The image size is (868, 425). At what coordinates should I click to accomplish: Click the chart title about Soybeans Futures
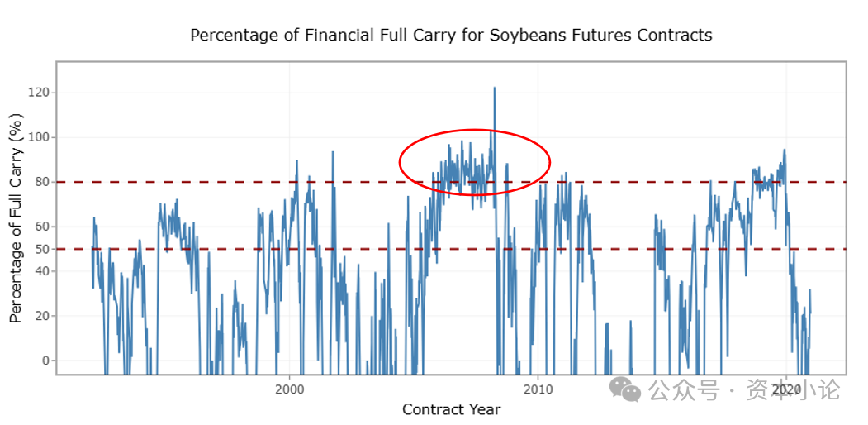[x=451, y=36]
